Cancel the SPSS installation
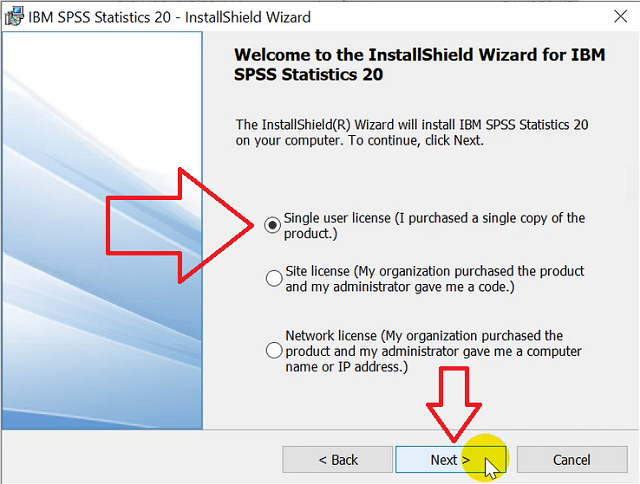This screenshot has width=640, height=484. [572, 460]
